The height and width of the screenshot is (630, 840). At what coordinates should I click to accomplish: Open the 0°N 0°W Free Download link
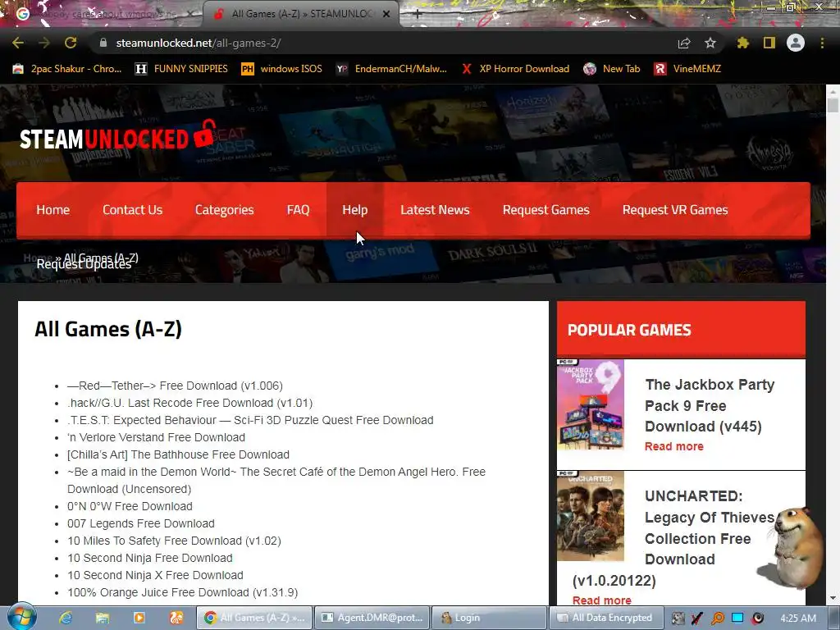[x=130, y=506]
